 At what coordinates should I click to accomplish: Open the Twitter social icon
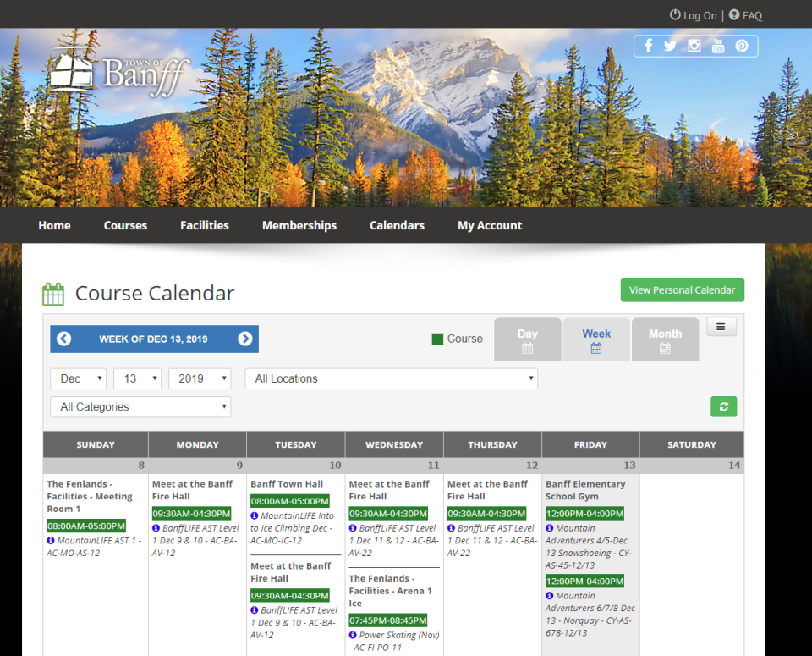click(671, 46)
